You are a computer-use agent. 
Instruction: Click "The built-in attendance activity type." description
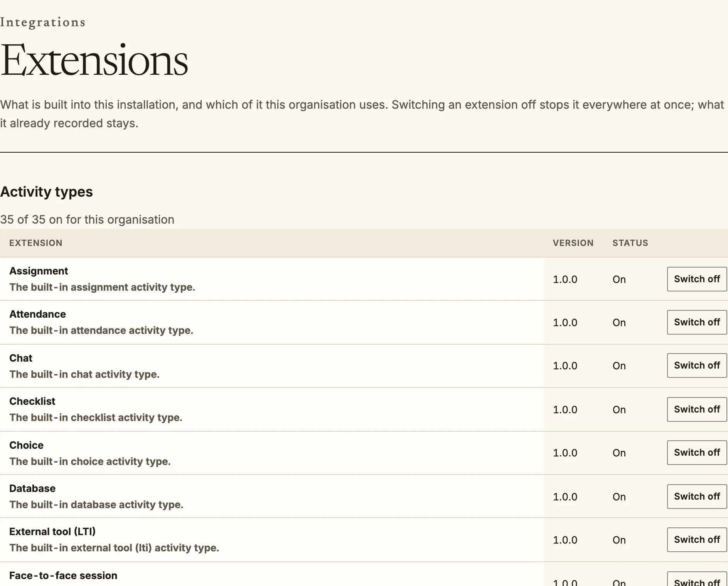101,330
